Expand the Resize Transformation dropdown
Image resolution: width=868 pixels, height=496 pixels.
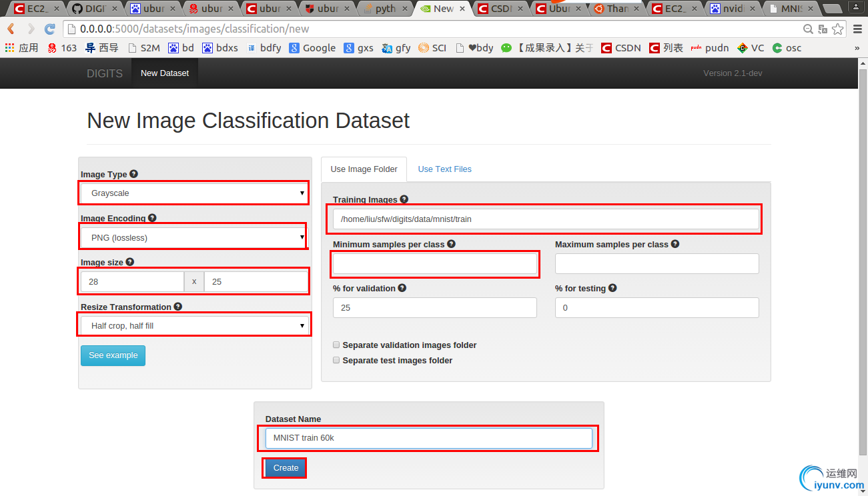[193, 326]
